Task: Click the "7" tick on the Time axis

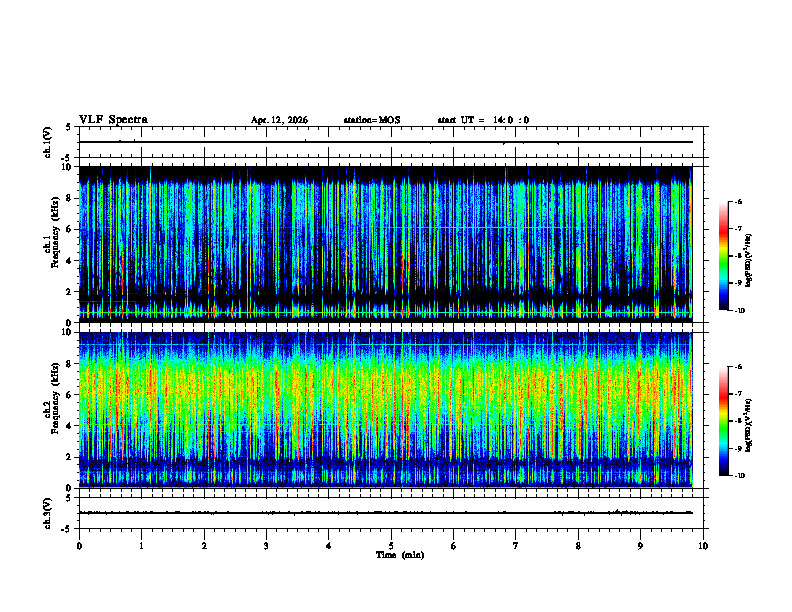Action: point(516,546)
